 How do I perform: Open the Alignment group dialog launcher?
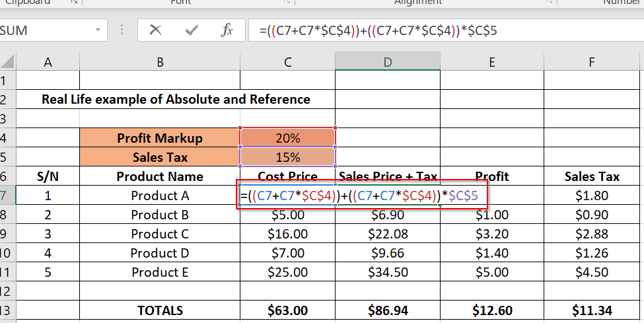tap(551, 3)
